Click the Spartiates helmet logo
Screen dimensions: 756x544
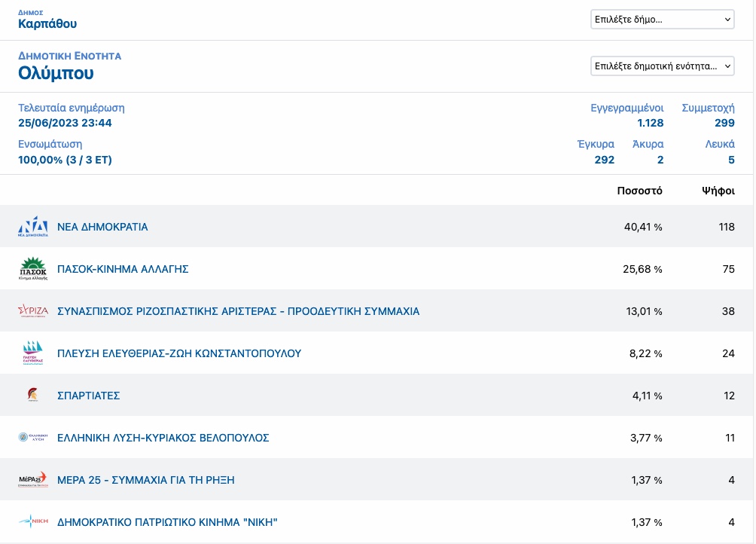(33, 395)
